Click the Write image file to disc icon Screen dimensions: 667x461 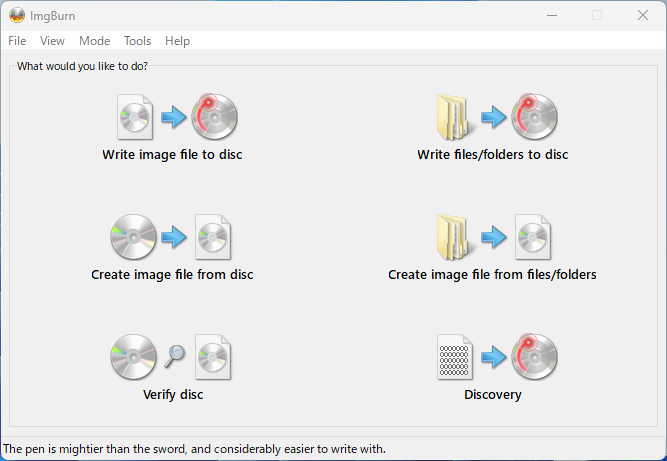177,117
